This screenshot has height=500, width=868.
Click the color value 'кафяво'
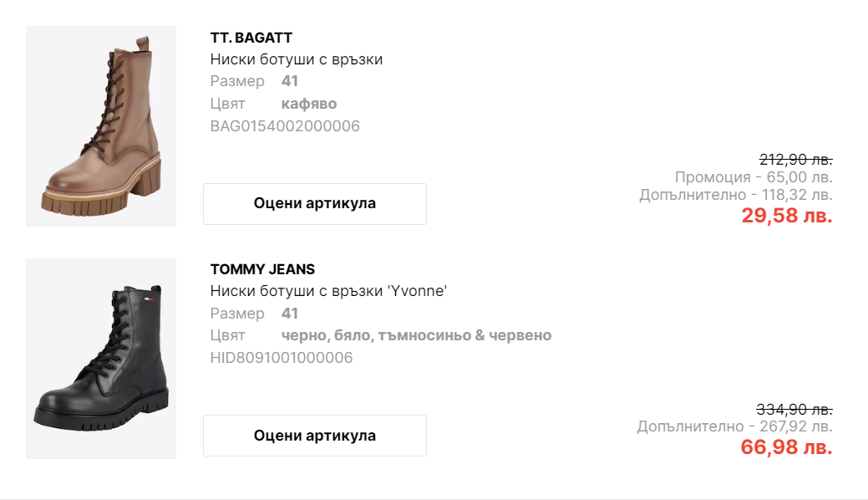coord(309,104)
